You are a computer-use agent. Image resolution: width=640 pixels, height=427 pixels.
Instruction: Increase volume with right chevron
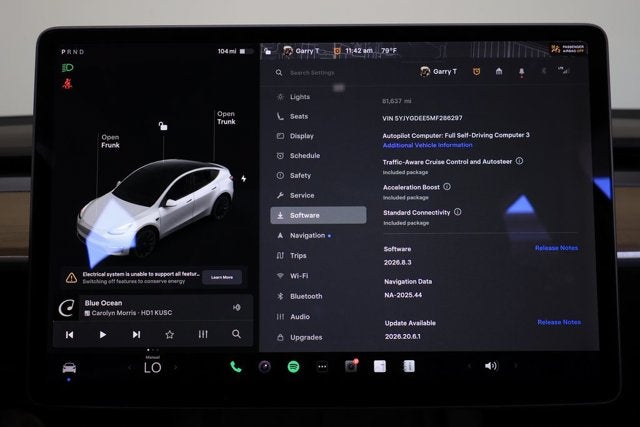coord(516,365)
